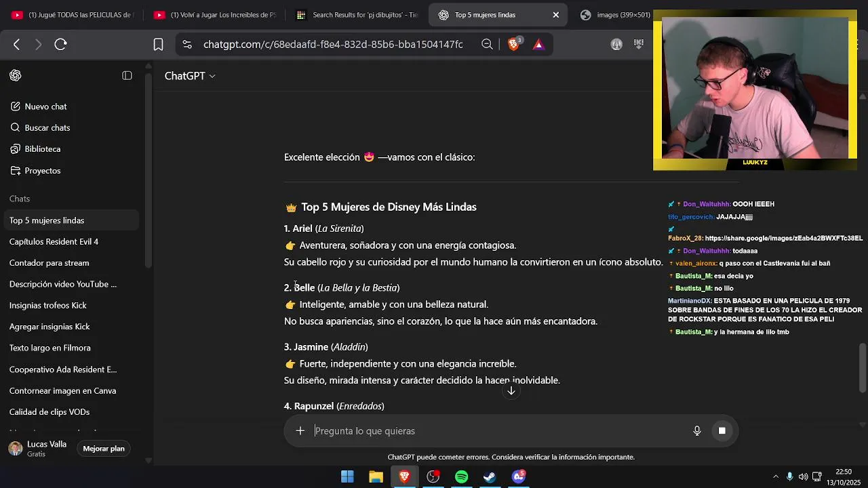Open Brave Shields lion icon

pos(514,44)
